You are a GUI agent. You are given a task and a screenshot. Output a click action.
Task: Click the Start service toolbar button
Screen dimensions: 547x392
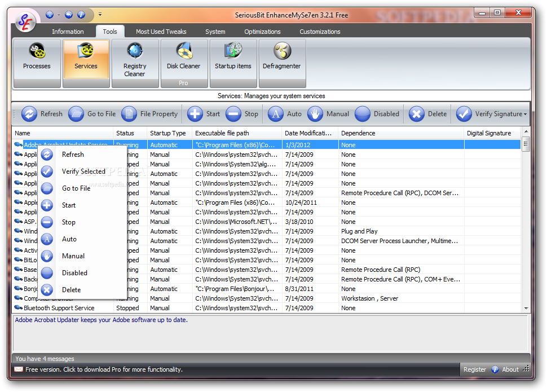(204, 114)
